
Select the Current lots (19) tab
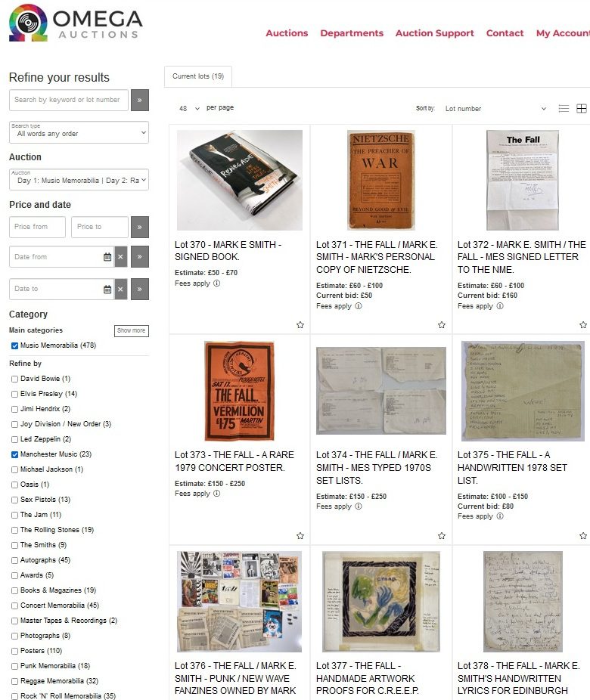(198, 76)
